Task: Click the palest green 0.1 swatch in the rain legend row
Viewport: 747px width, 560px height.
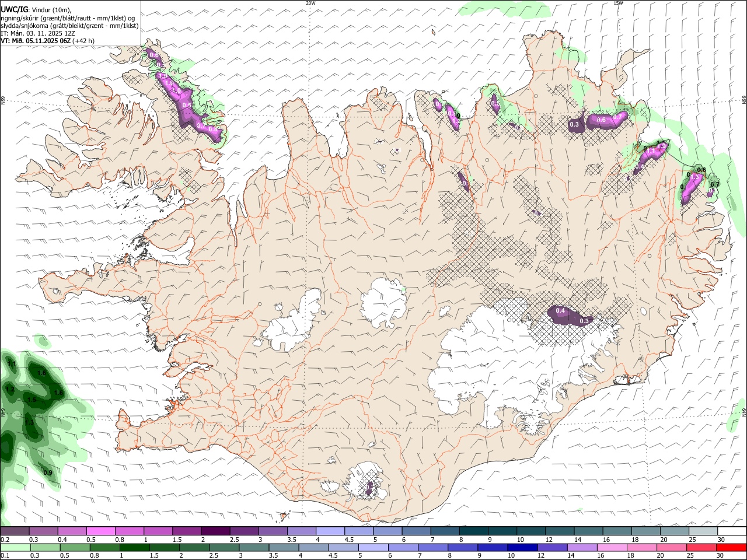Action: point(15,548)
